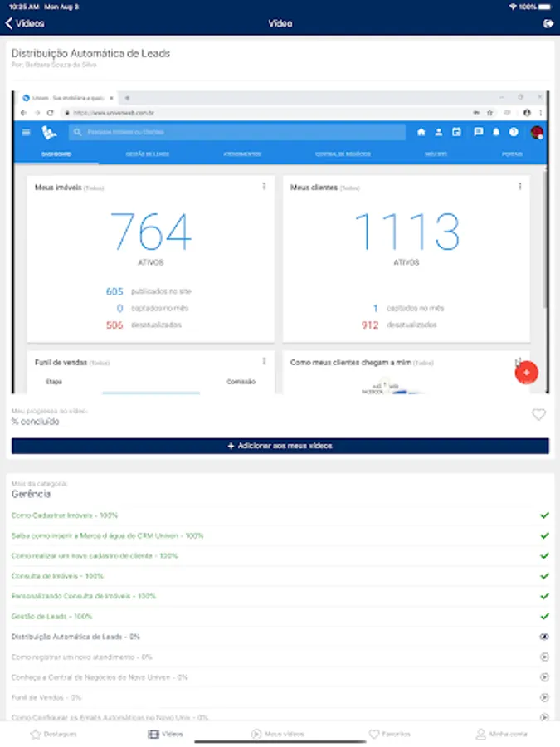
Task: Click the red plus floating button
Action: coord(526,373)
